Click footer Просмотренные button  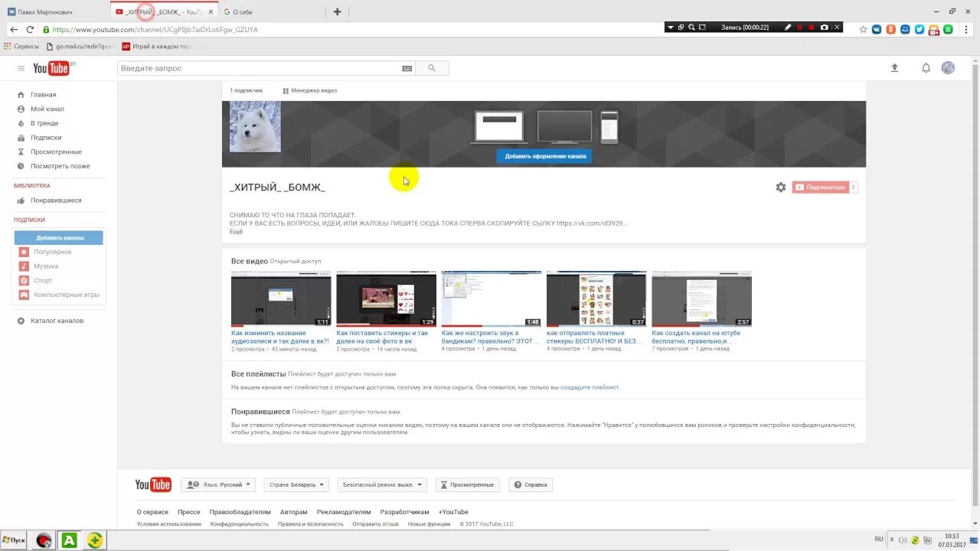(468, 484)
